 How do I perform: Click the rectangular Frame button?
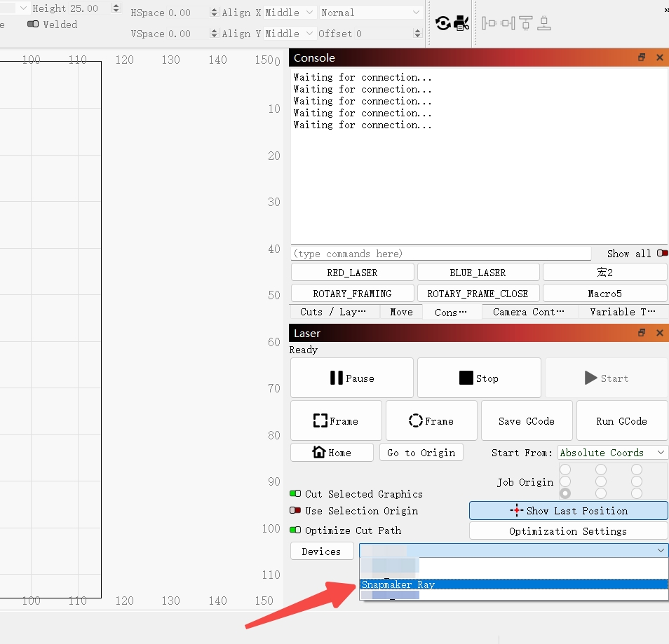coord(336,421)
